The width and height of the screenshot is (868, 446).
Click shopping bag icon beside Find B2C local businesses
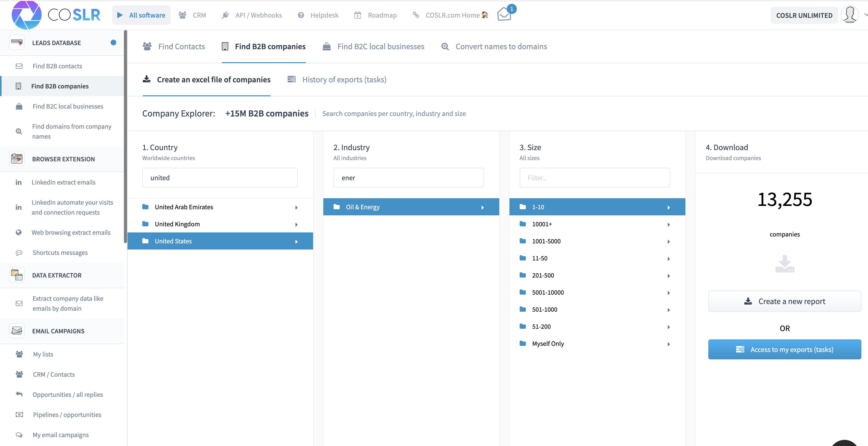coord(19,106)
